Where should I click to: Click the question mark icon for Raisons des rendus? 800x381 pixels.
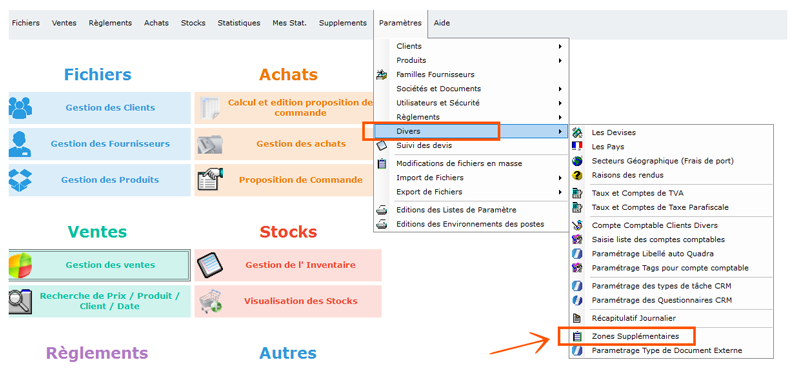[x=578, y=175]
